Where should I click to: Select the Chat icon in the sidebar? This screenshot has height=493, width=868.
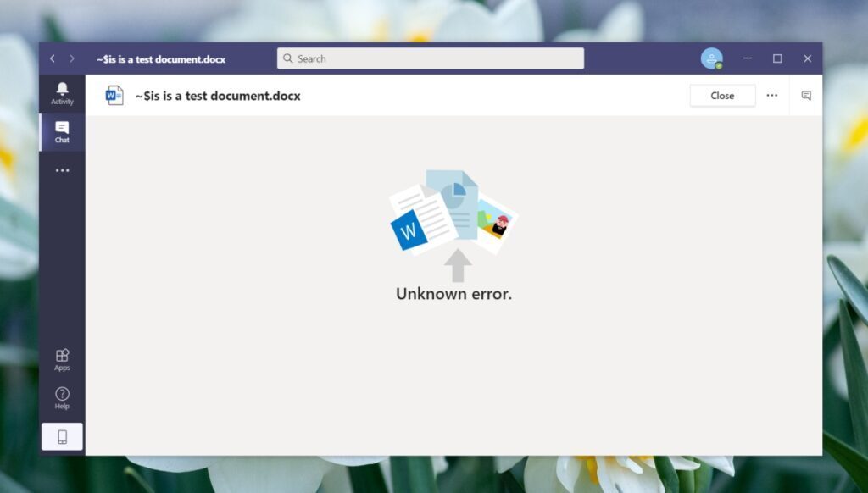62,127
